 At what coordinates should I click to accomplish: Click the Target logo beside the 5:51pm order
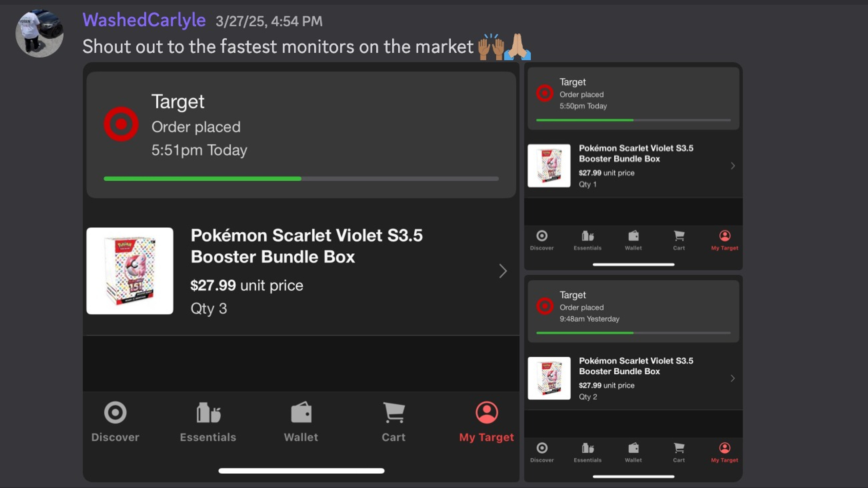point(121,124)
